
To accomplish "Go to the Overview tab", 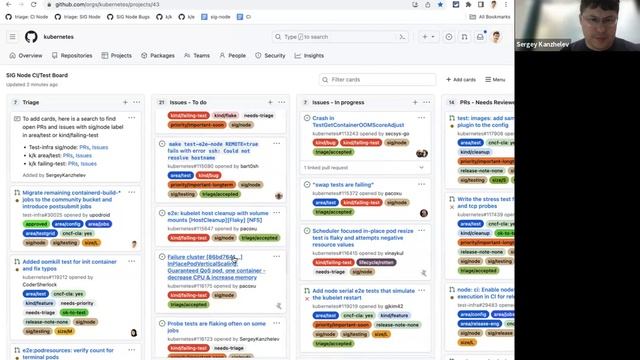I will tap(26, 56).
